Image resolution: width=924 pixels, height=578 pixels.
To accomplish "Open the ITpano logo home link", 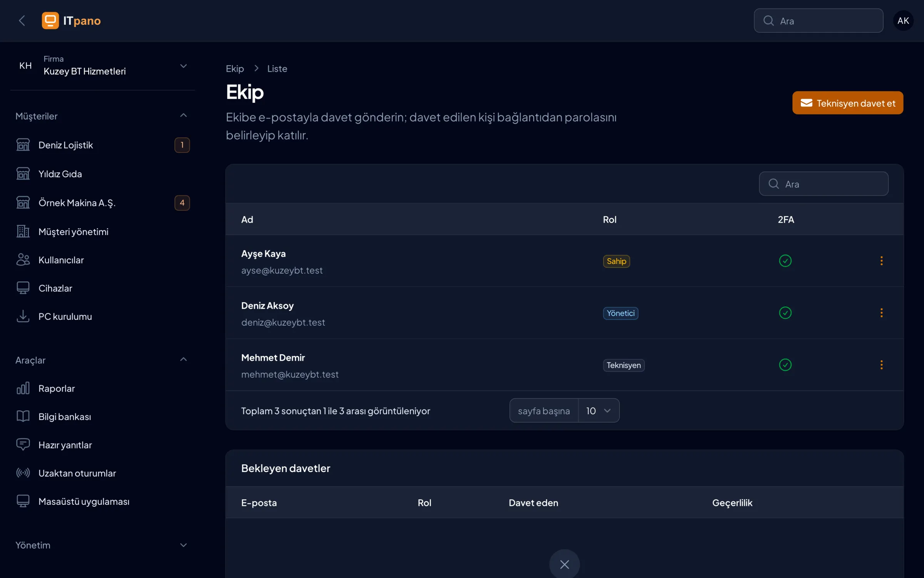I will [71, 21].
